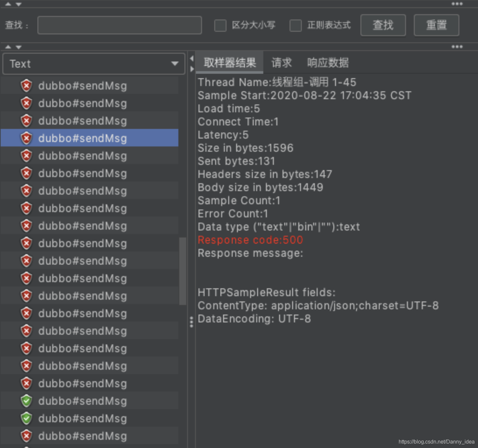This screenshot has height=448, width=478.
Task: Click the Sample Start timestamp line
Action: (x=305, y=95)
